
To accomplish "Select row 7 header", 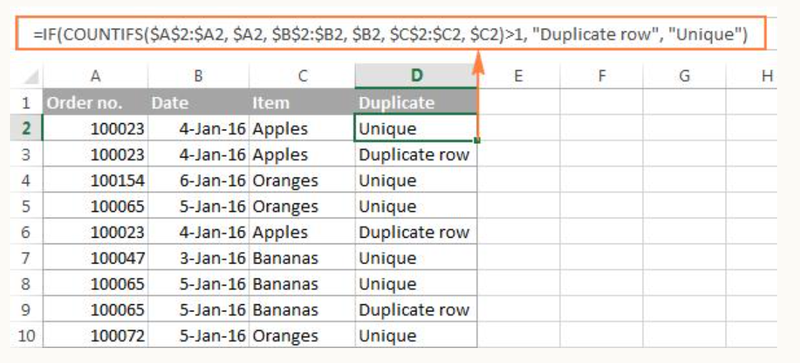I will (26, 258).
